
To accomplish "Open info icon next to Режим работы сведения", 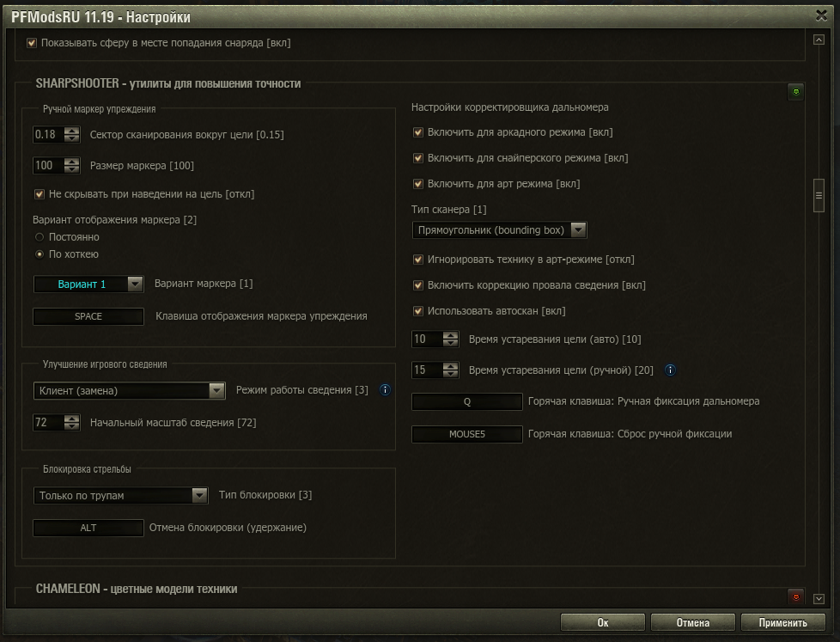I will [385, 389].
